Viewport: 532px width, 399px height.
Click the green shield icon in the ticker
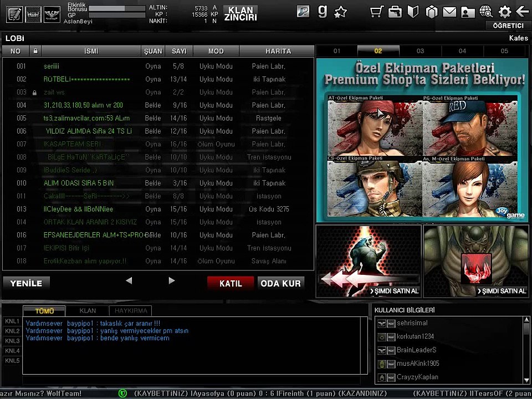point(122,393)
